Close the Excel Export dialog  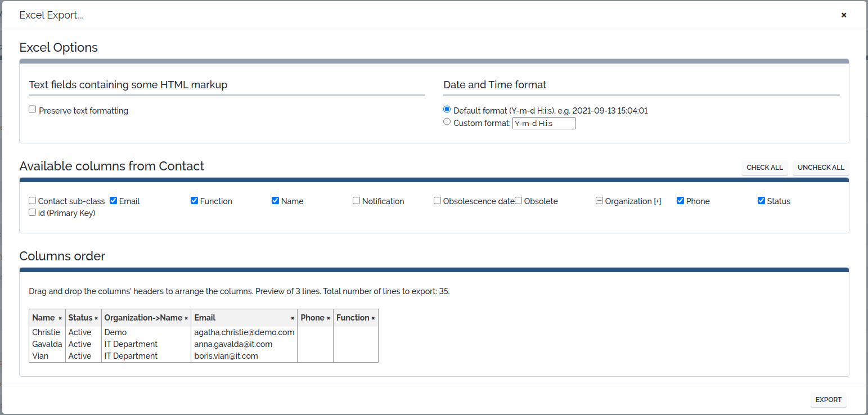(844, 15)
